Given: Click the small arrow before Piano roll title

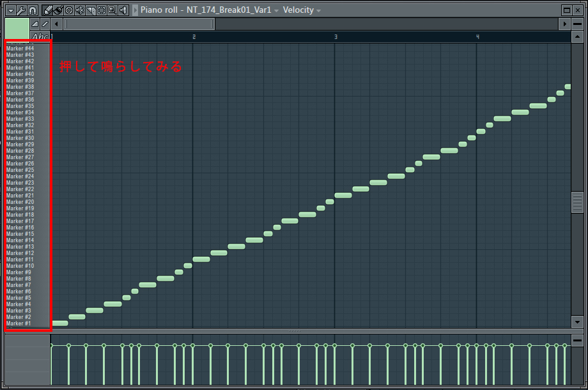Looking at the screenshot, I should pyautogui.click(x=135, y=10).
